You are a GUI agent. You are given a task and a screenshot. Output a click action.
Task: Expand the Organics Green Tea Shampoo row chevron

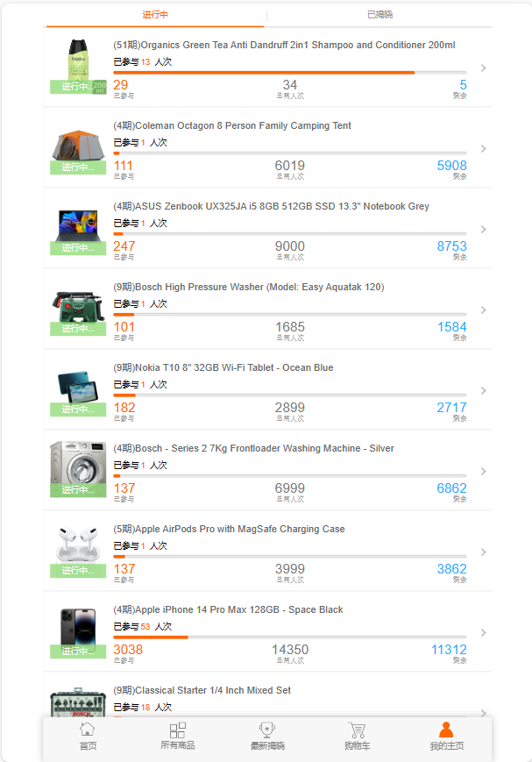pyautogui.click(x=483, y=68)
